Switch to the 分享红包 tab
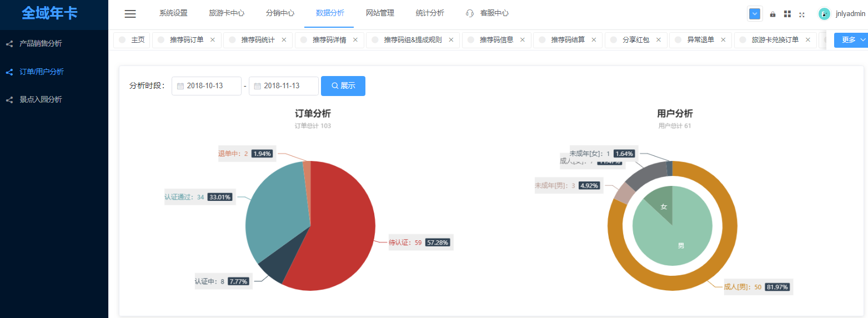The height and width of the screenshot is (318, 868). click(636, 40)
